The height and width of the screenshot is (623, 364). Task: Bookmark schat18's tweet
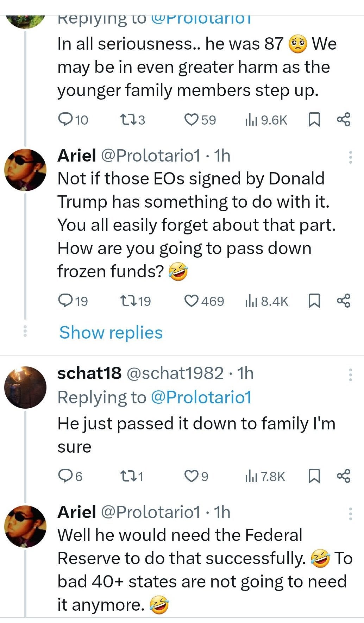(314, 476)
